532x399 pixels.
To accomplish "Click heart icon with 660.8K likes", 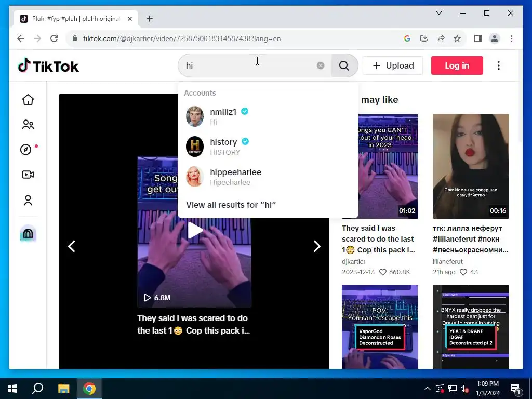I will click(383, 272).
